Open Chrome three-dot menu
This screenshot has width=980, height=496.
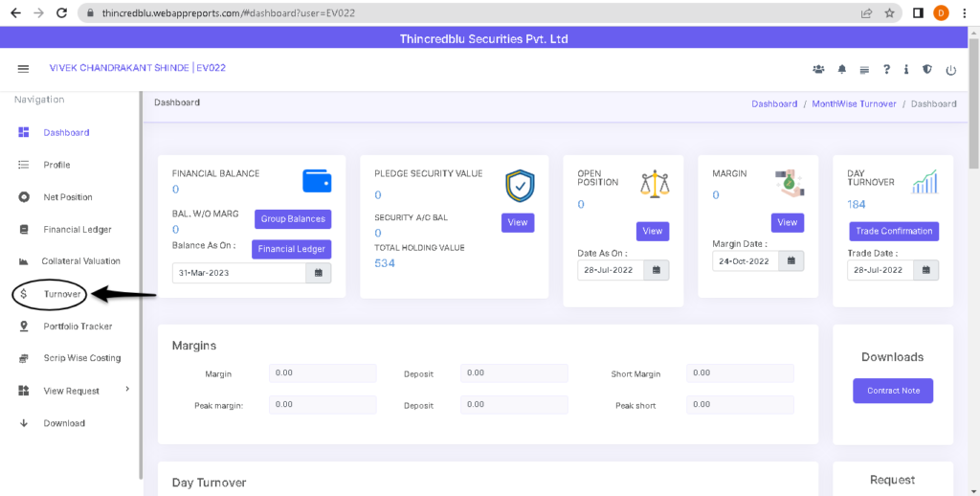pos(965,12)
